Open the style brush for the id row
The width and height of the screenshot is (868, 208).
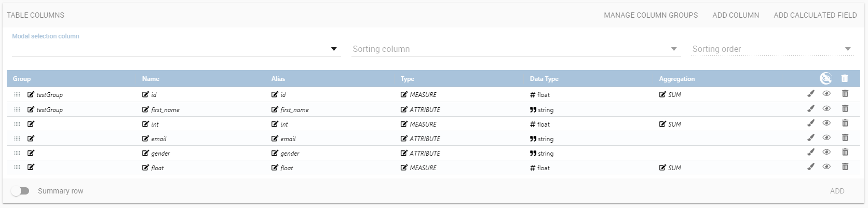pyautogui.click(x=811, y=94)
